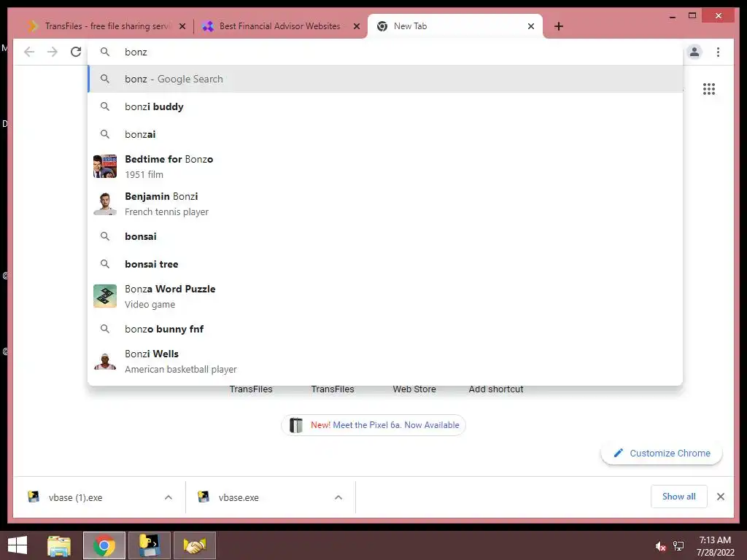The width and height of the screenshot is (747, 560).
Task: Click the Customize Chrome button
Action: coord(661,454)
